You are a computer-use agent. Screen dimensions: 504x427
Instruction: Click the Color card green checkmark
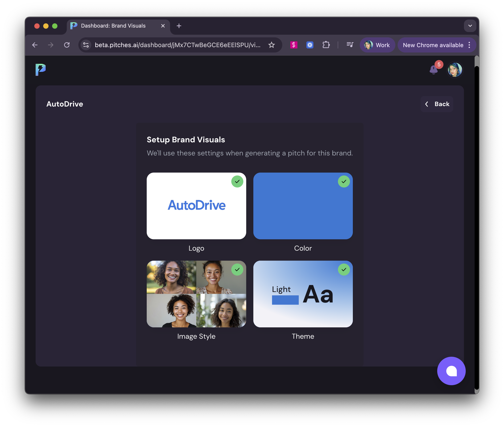pos(343,181)
